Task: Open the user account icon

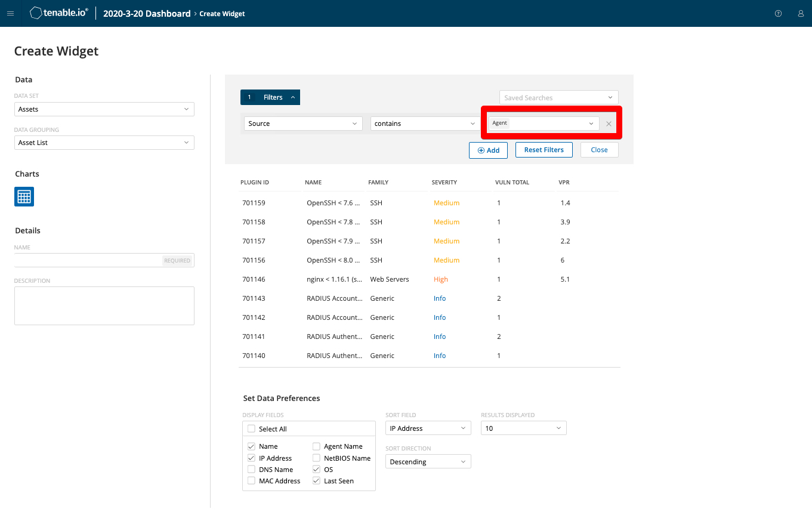Action: (x=801, y=14)
